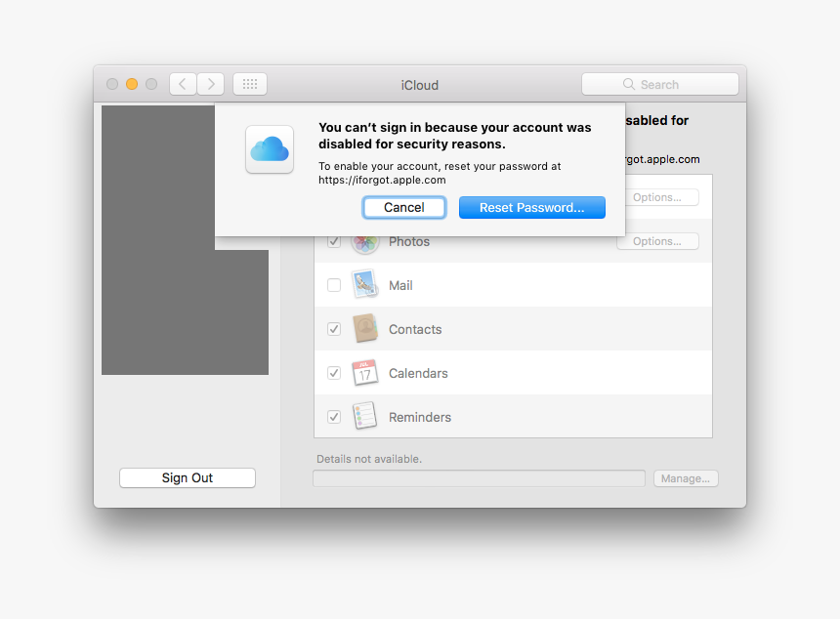Image resolution: width=840 pixels, height=619 pixels.
Task: Click the upper Options button
Action: [662, 196]
